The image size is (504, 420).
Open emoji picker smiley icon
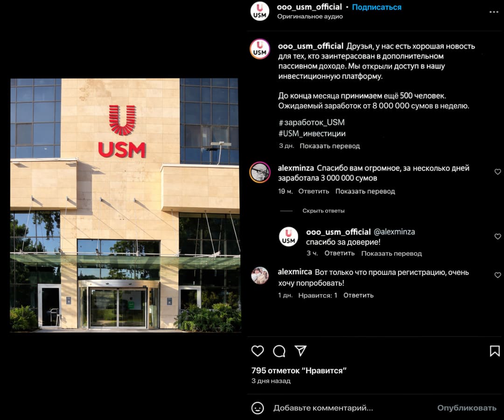[x=258, y=408]
